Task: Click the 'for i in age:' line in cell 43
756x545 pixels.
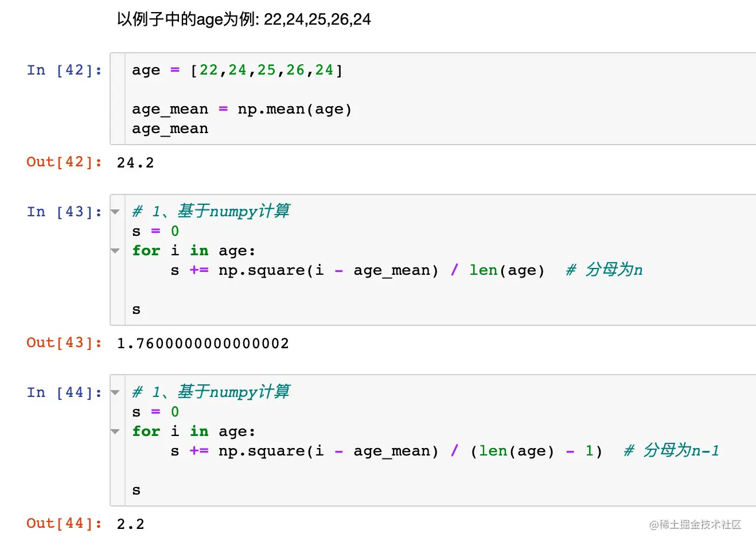Action: 194,251
